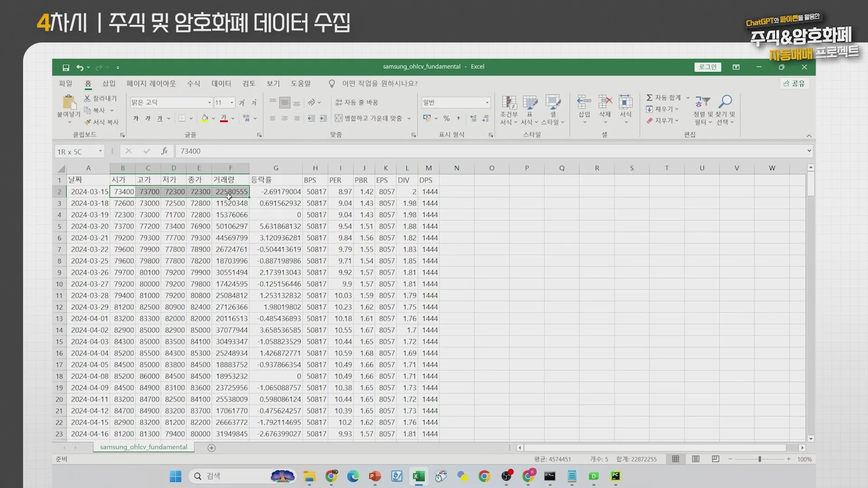Click the Paste clipboard icon
This screenshot has height=488, width=868.
pyautogui.click(x=69, y=102)
